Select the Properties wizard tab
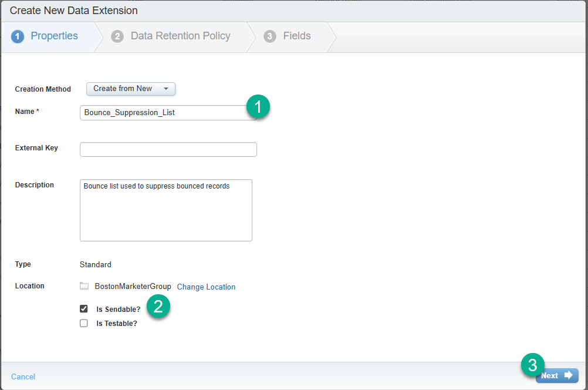This screenshot has width=588, height=390. (x=54, y=36)
